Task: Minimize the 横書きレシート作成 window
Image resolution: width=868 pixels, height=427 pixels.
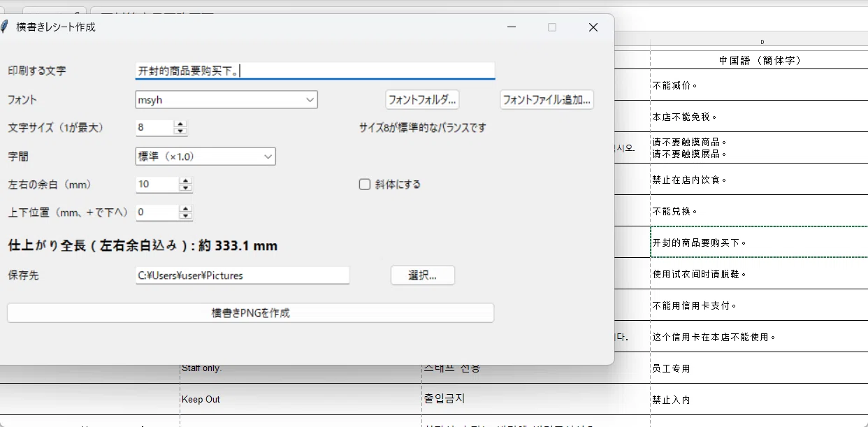Action: pyautogui.click(x=512, y=27)
